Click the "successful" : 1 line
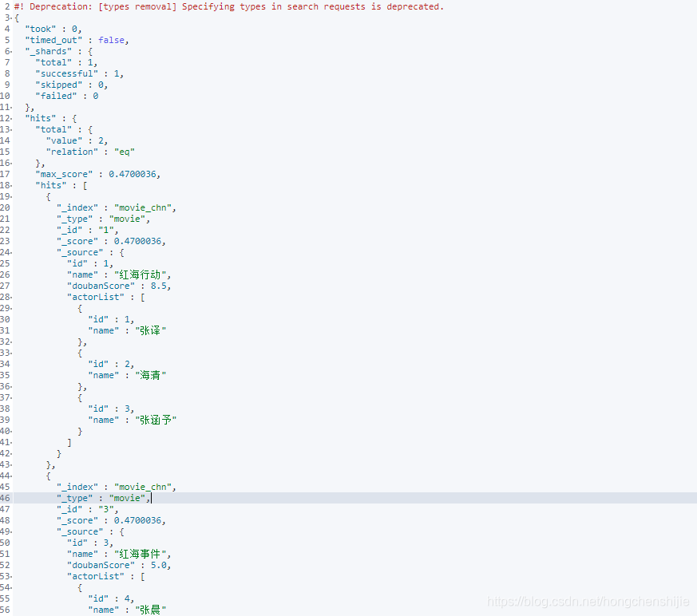 [80, 73]
